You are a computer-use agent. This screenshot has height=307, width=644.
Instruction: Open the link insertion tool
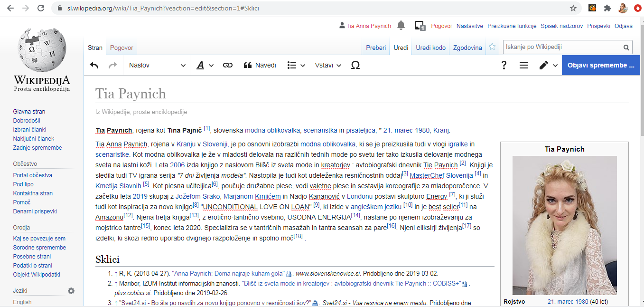pos(228,65)
